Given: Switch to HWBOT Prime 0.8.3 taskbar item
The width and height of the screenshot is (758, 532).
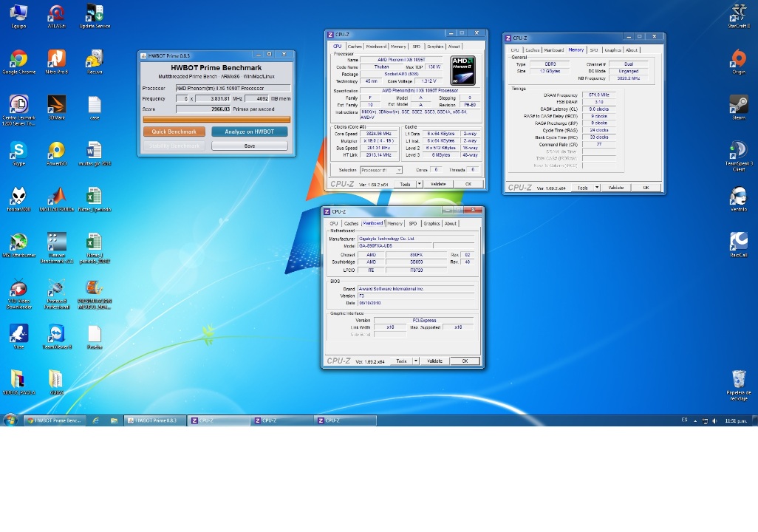Looking at the screenshot, I should pos(155,420).
